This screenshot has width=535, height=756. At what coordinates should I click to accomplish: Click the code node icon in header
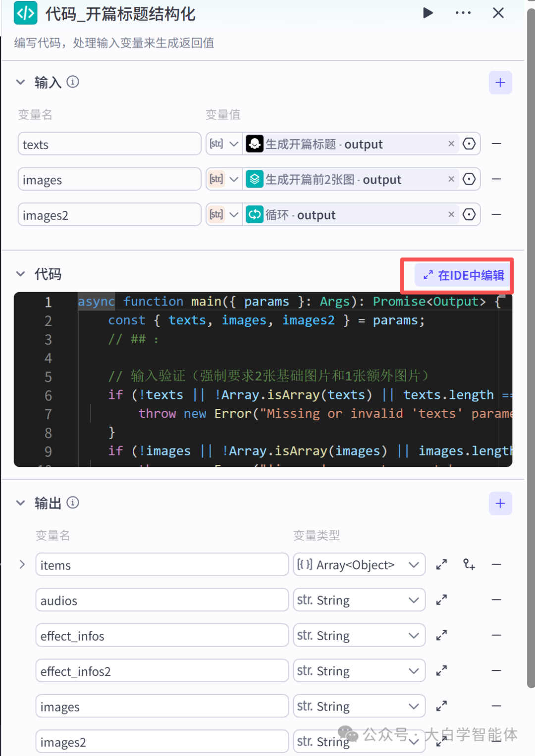(26, 13)
